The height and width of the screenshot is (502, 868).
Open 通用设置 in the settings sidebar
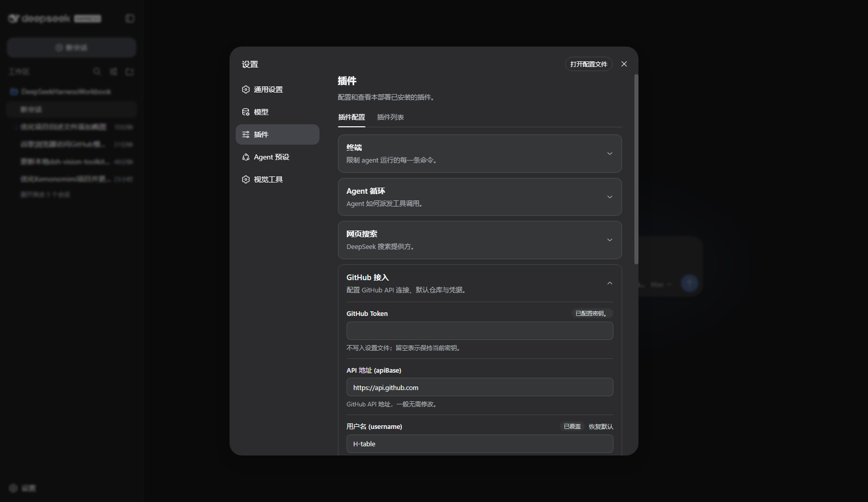pyautogui.click(x=278, y=89)
